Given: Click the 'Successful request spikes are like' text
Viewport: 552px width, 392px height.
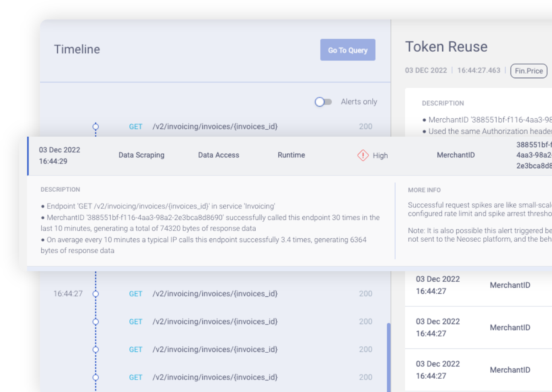Looking at the screenshot, I should click(x=480, y=209).
